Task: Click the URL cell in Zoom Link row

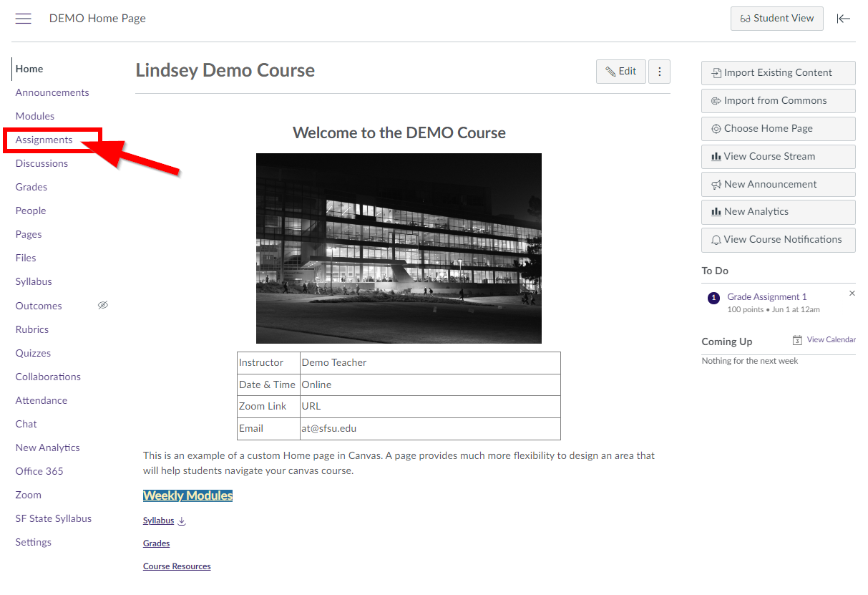Action: pos(430,407)
